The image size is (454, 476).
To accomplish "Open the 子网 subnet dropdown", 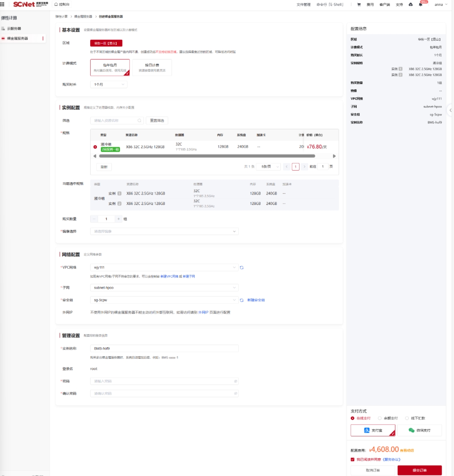I will [x=164, y=288].
